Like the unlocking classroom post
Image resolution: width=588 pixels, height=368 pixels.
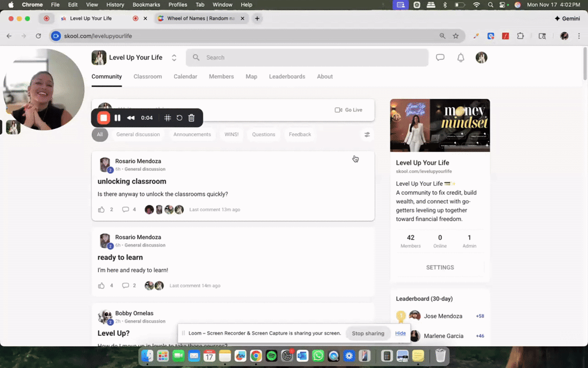coord(101,209)
